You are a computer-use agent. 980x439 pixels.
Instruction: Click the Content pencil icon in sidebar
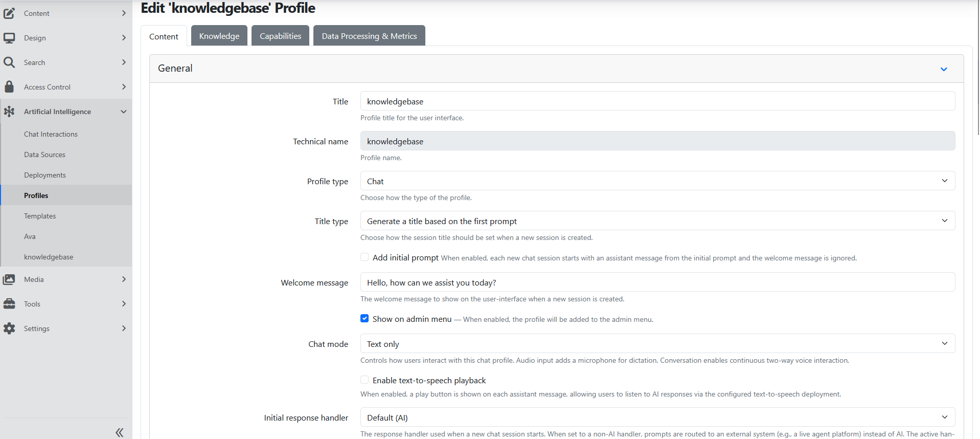(9, 13)
